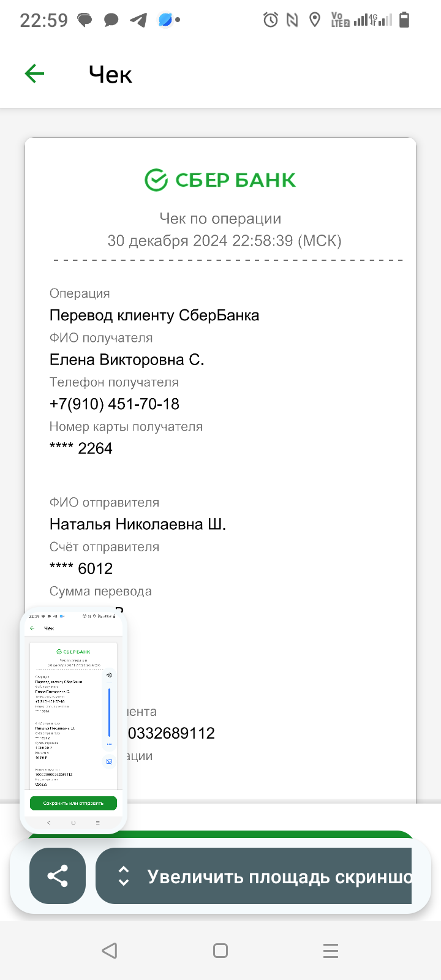Open recent apps via three-line nav icon
Screen dimensions: 441x980
coord(331,951)
